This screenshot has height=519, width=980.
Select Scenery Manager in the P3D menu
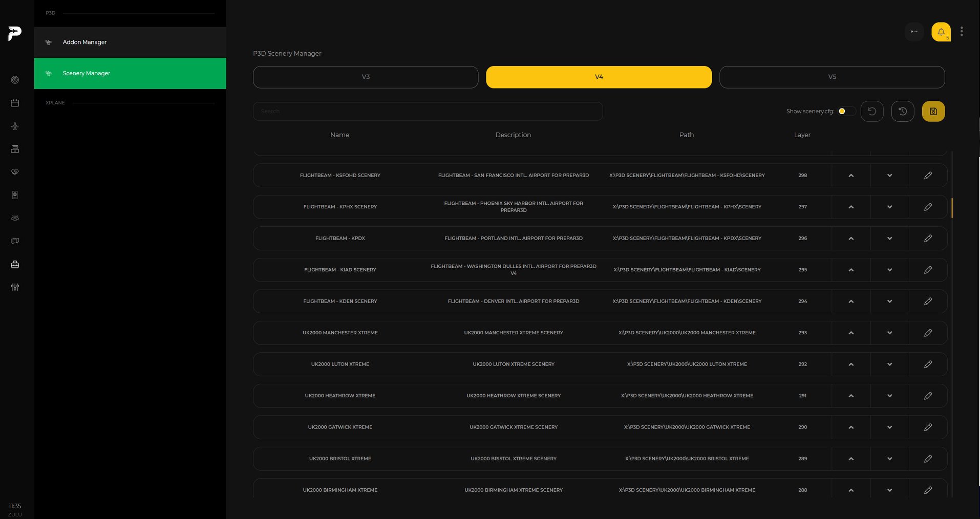(x=130, y=73)
